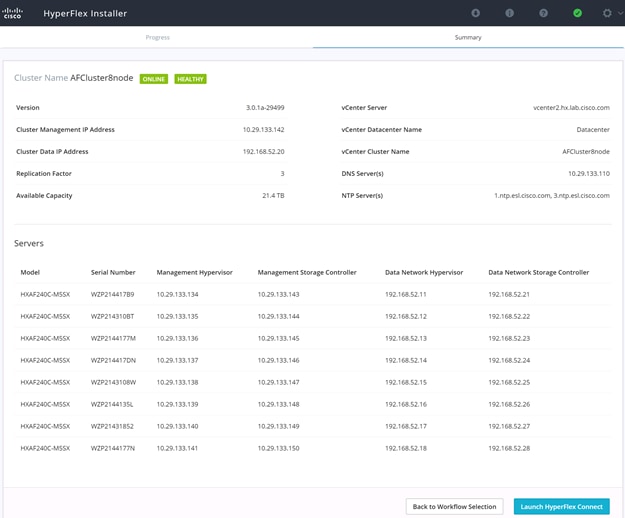
Task: Select data hypervisor IP 192.168.52.15
Action: [406, 382]
